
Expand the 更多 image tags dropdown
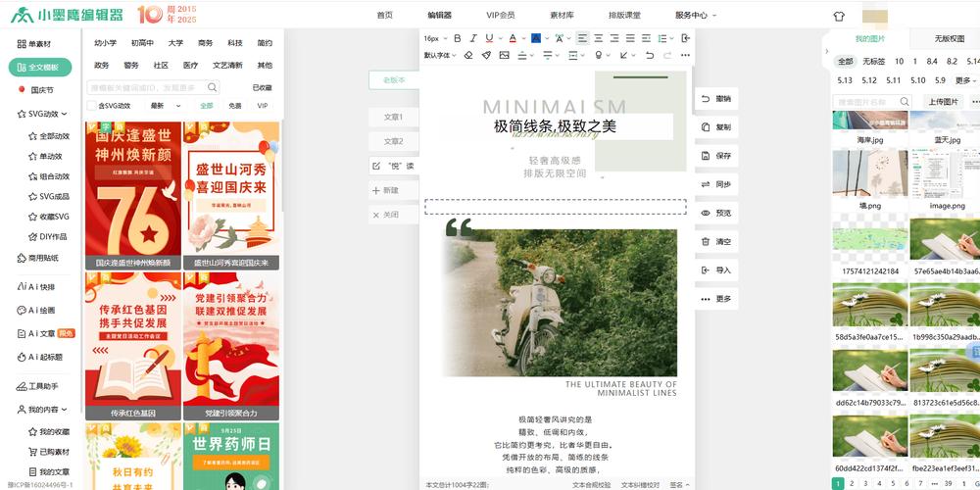point(966,80)
